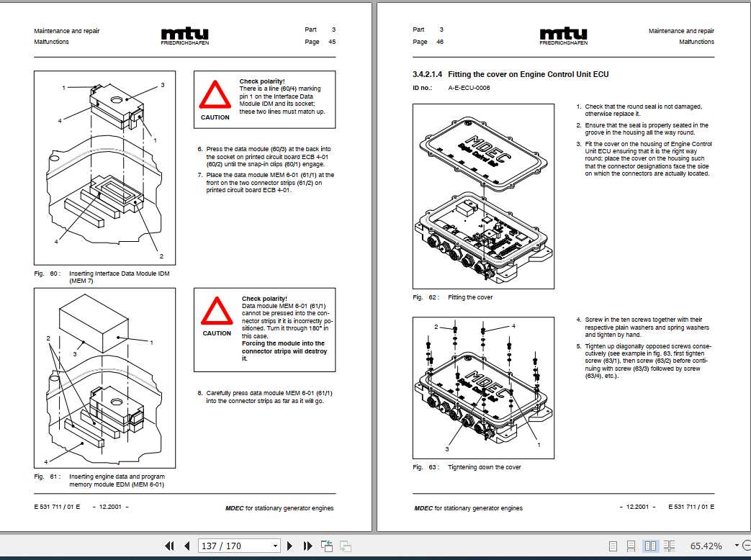This screenshot has height=560, width=751.
Task: Toggle the book view layout mode
Action: tap(670, 546)
